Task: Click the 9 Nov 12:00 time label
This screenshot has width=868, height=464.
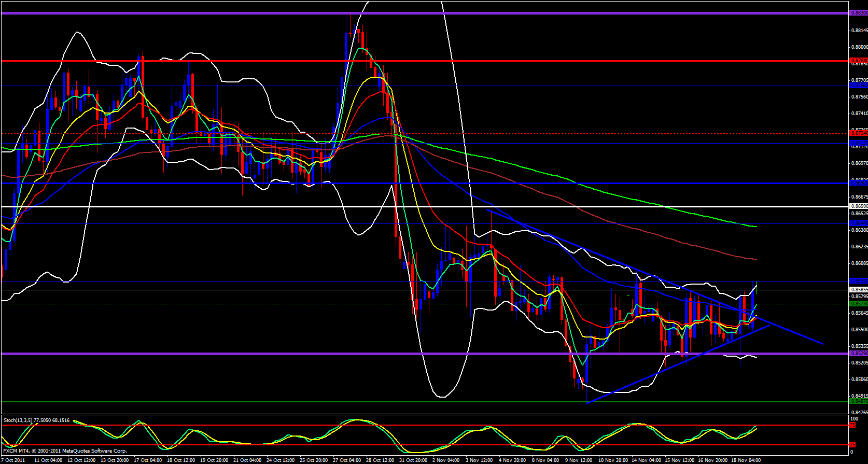Action: (579, 460)
